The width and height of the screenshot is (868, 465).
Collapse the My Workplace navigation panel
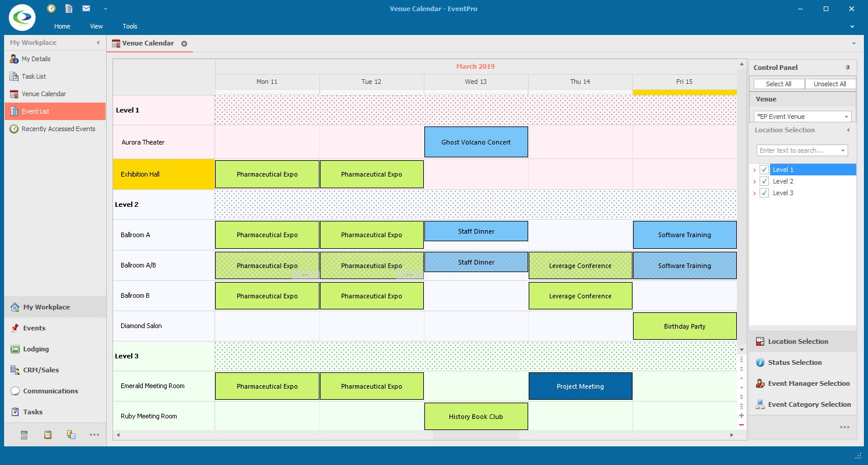coord(98,43)
